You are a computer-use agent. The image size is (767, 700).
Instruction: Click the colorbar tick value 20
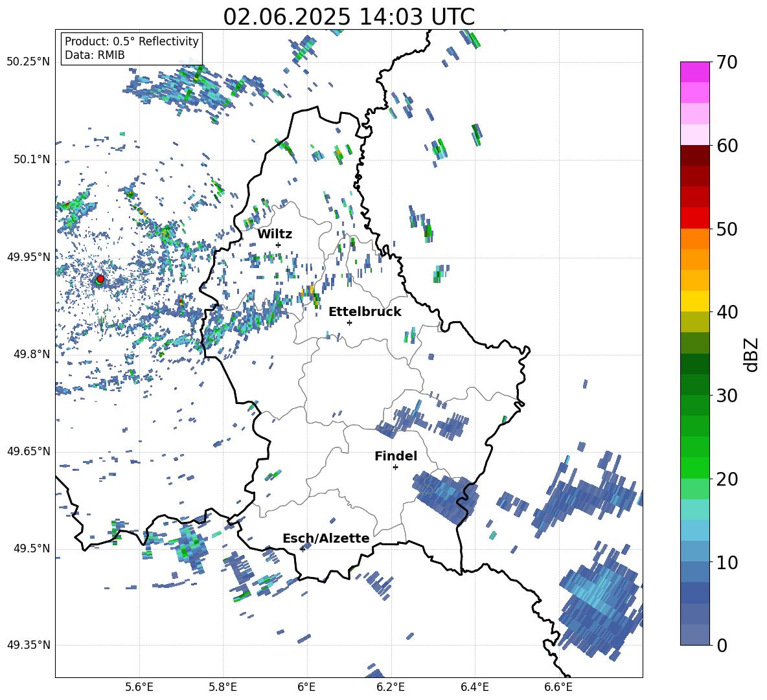click(727, 479)
